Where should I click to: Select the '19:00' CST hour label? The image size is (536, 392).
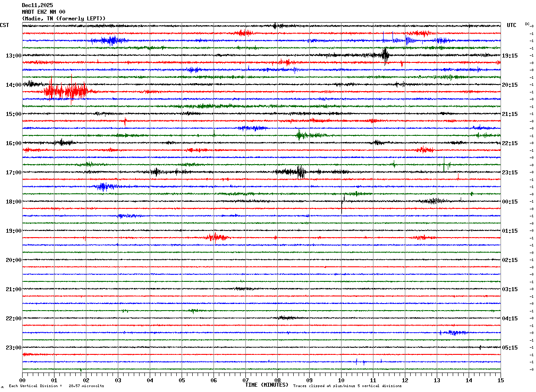[x=14, y=231]
